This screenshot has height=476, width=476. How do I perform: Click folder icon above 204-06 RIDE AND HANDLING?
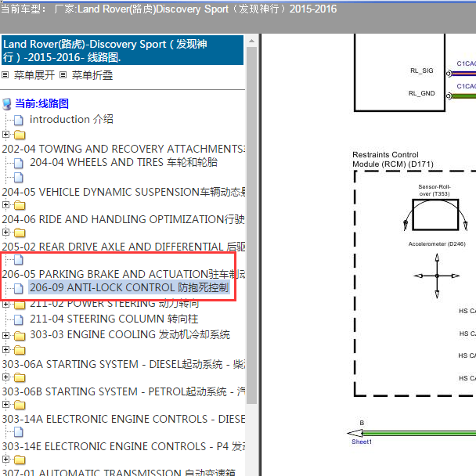tap(20, 205)
